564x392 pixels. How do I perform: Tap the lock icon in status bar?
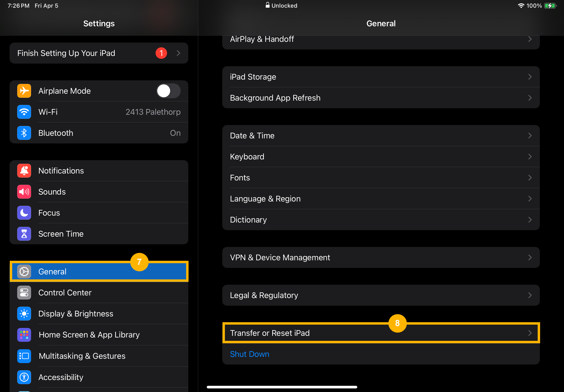(268, 5)
